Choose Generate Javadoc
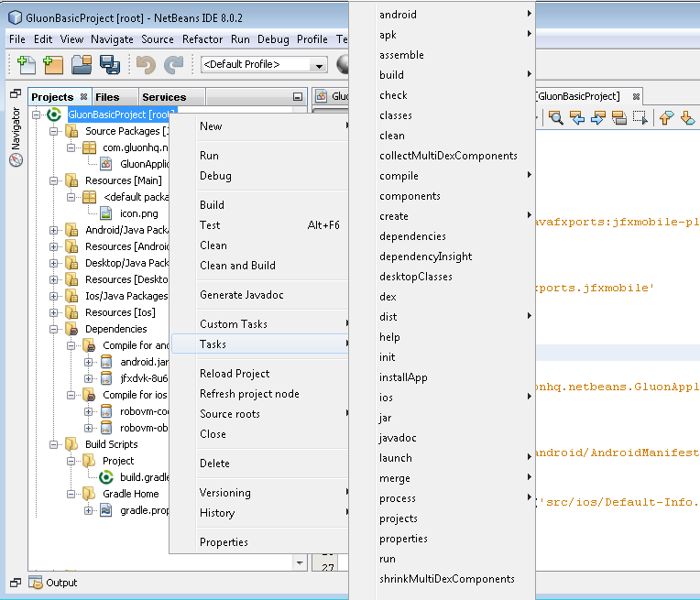This screenshot has height=600, width=700. (259, 295)
